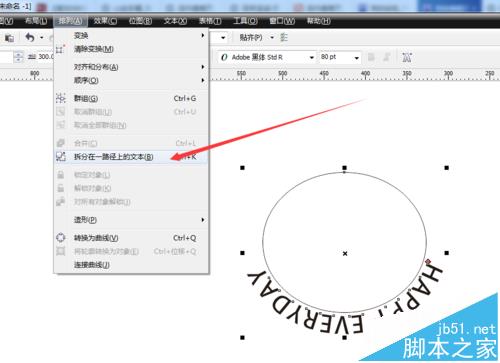The image size is (500, 363).
Task: Click the greyed 合并(C) entry
Action: (131, 143)
